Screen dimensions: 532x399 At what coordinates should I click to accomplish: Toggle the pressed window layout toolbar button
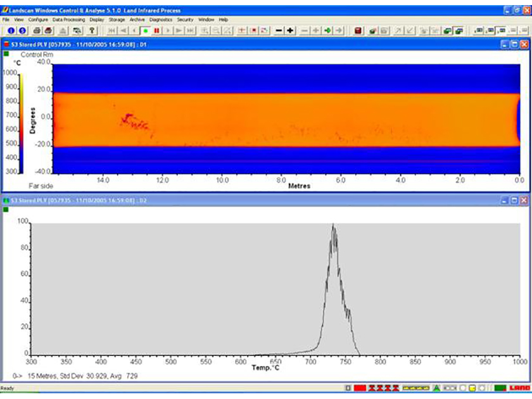tap(500, 30)
